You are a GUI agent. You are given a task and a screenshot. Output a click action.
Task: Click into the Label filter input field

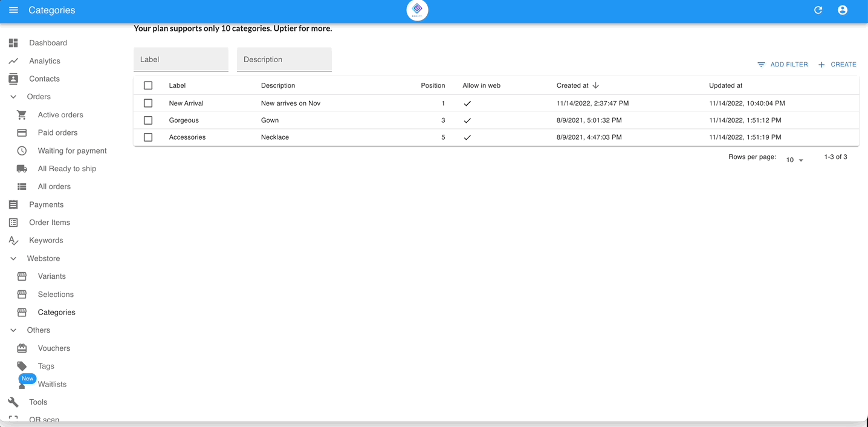point(181,59)
